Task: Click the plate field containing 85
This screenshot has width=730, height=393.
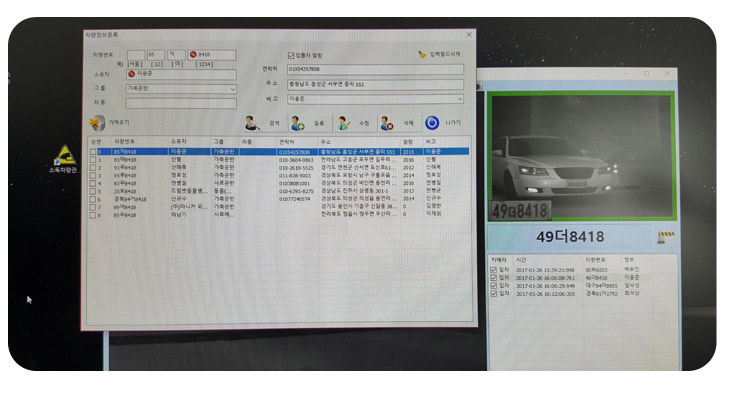Action: click(156, 55)
